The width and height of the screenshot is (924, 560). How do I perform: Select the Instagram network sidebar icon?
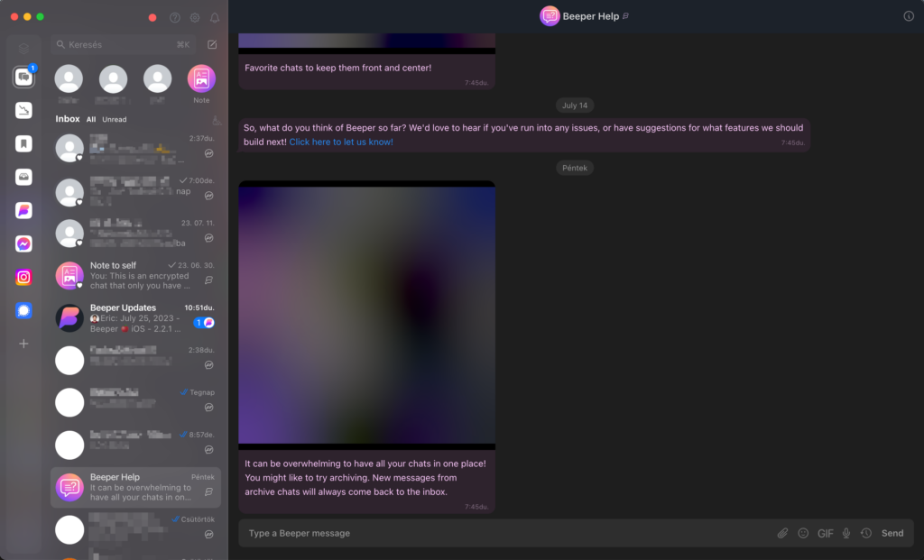tap(23, 278)
